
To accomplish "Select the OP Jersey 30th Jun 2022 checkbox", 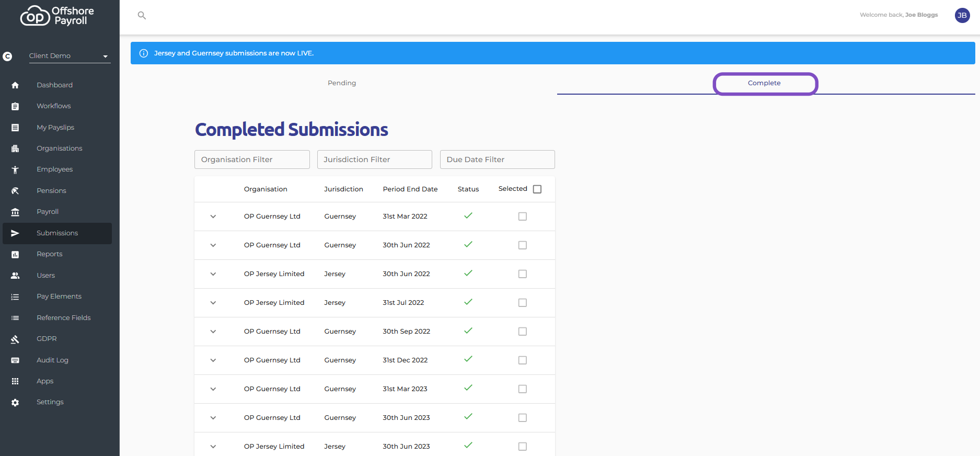I will [522, 274].
